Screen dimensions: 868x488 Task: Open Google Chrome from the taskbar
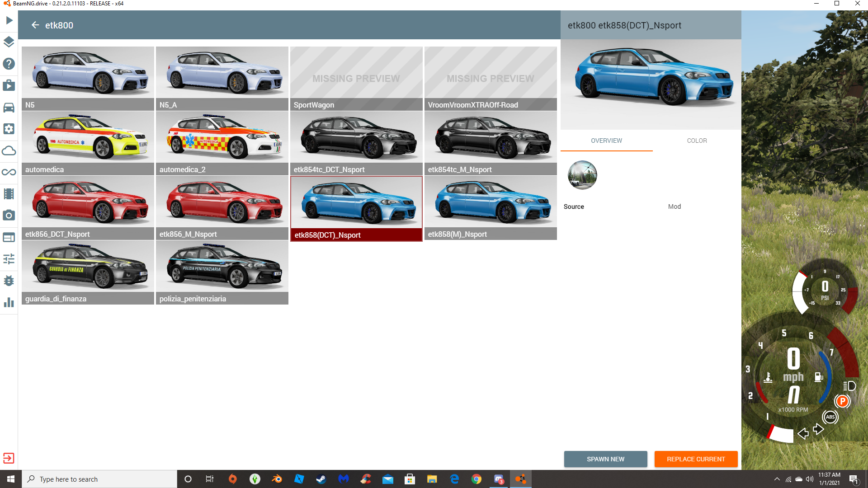(476, 479)
